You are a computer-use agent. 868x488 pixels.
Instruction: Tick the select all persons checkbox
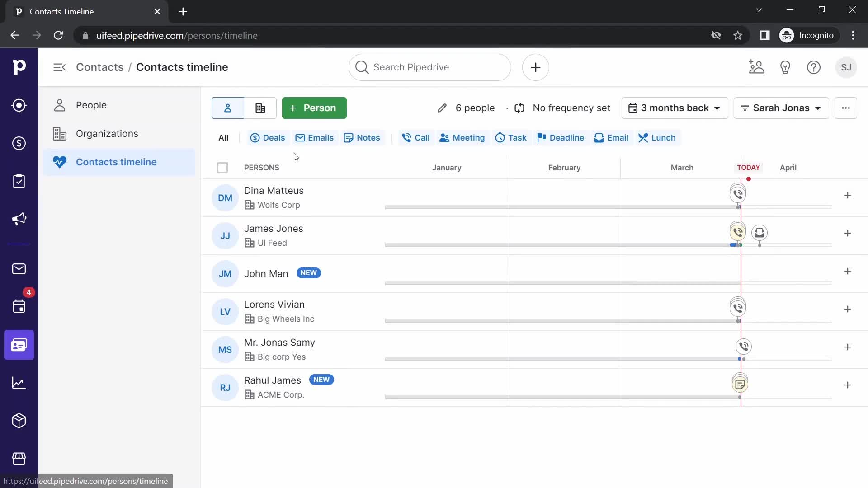click(x=222, y=168)
